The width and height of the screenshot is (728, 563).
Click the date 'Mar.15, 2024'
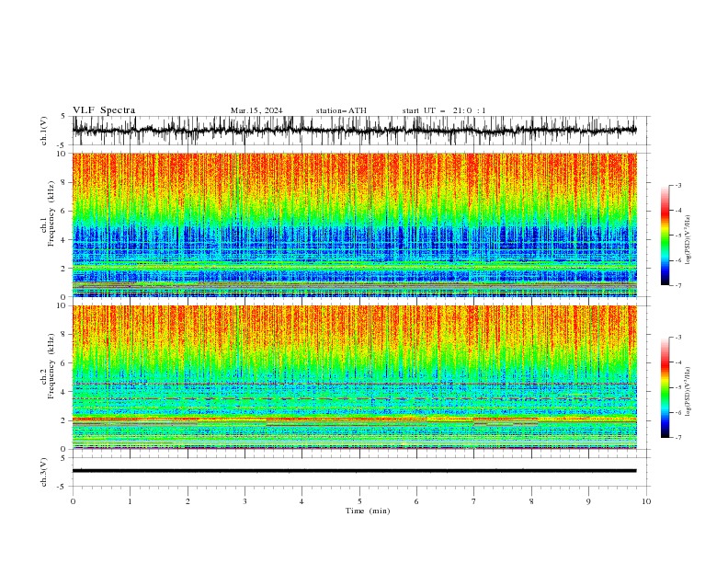[x=256, y=110]
